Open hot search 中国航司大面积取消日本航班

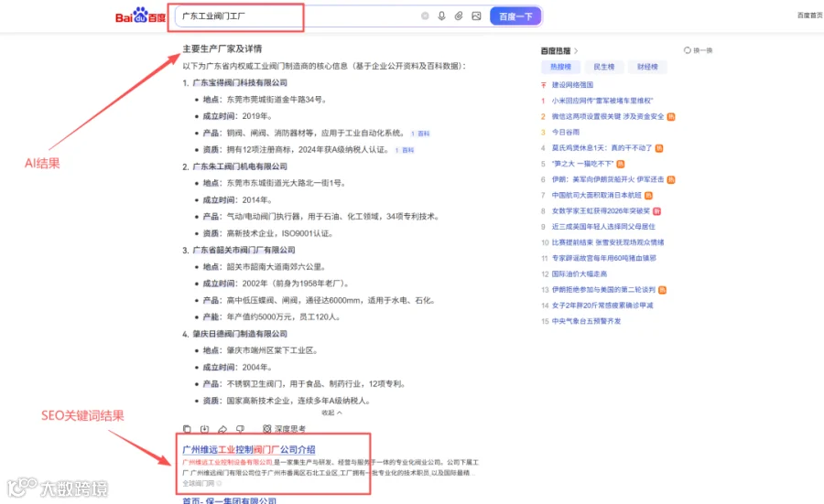(596, 195)
